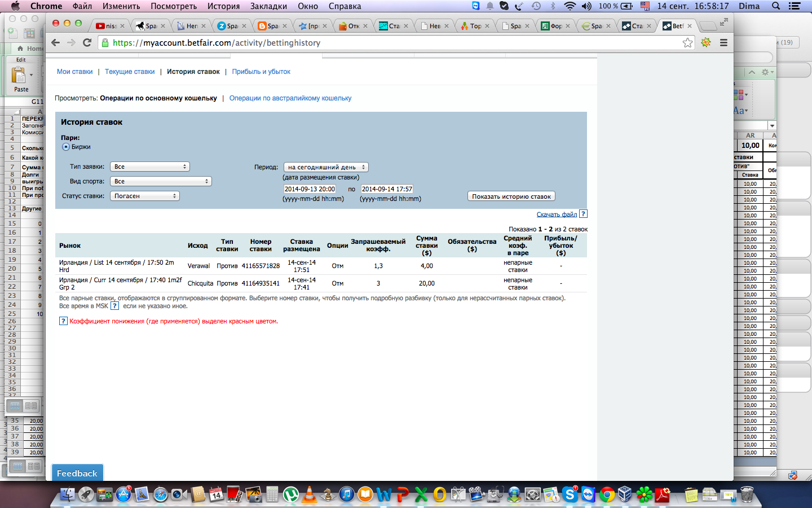Click the help icon next to MSK
Viewport: 812px width, 508px height.
pyautogui.click(x=114, y=306)
